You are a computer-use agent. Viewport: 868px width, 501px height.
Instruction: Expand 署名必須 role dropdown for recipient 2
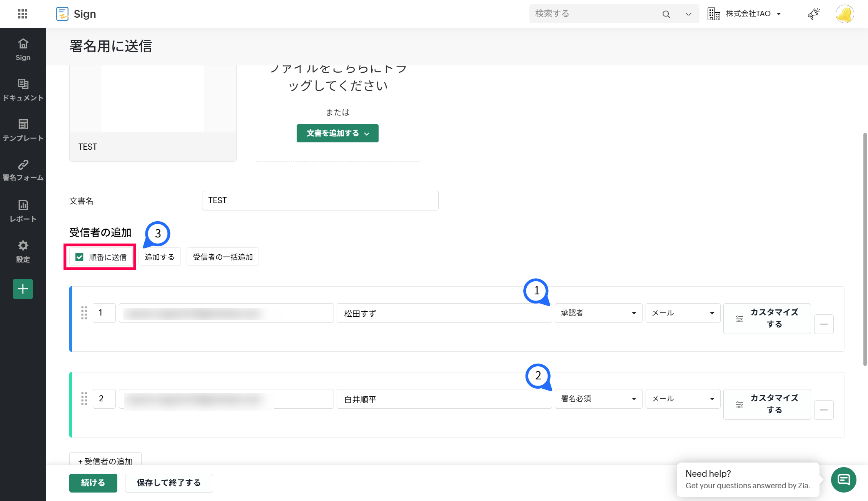point(598,399)
